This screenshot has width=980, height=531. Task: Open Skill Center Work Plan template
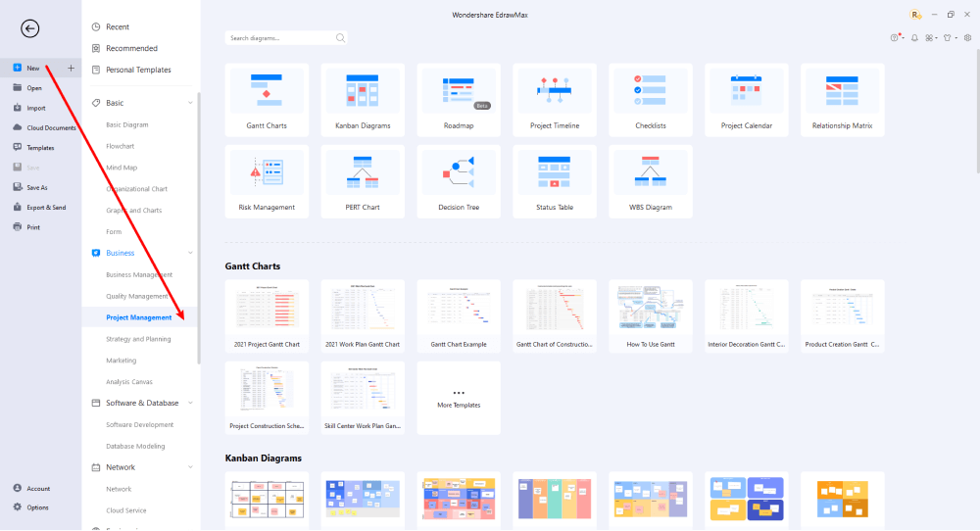pos(363,398)
